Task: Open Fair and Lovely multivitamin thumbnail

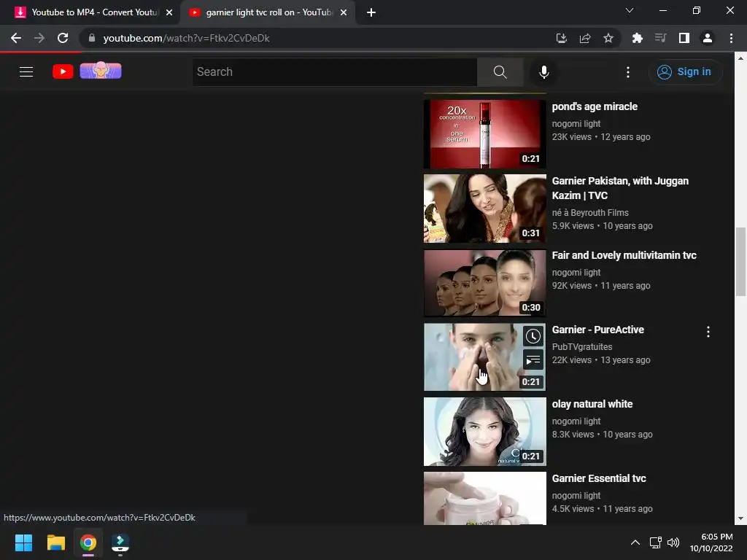Action: (485, 283)
